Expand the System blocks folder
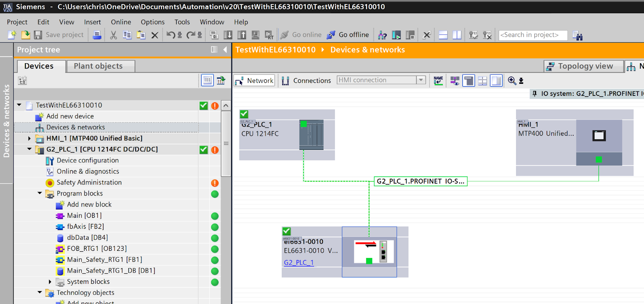 tap(50, 282)
